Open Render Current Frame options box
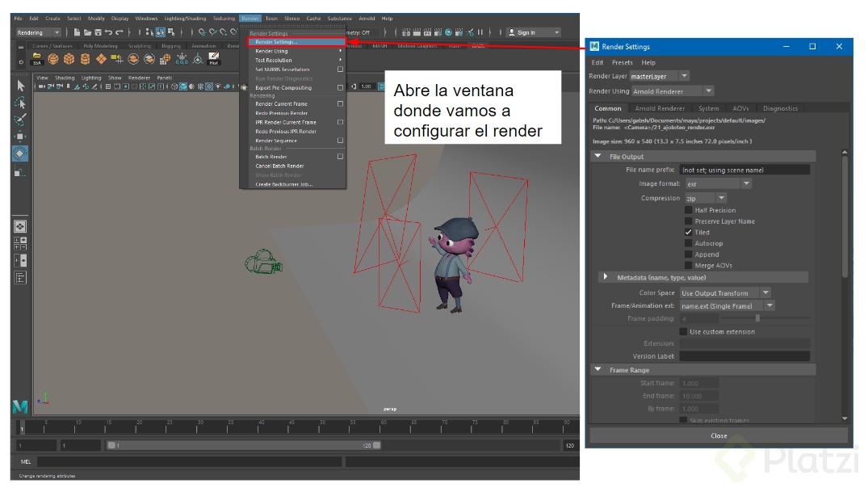 [x=340, y=103]
